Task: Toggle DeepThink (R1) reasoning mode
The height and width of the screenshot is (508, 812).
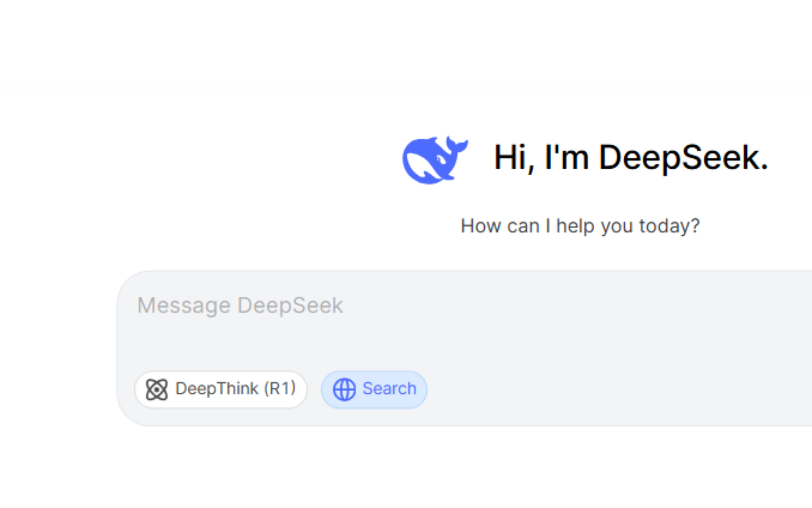Action: [x=221, y=390]
